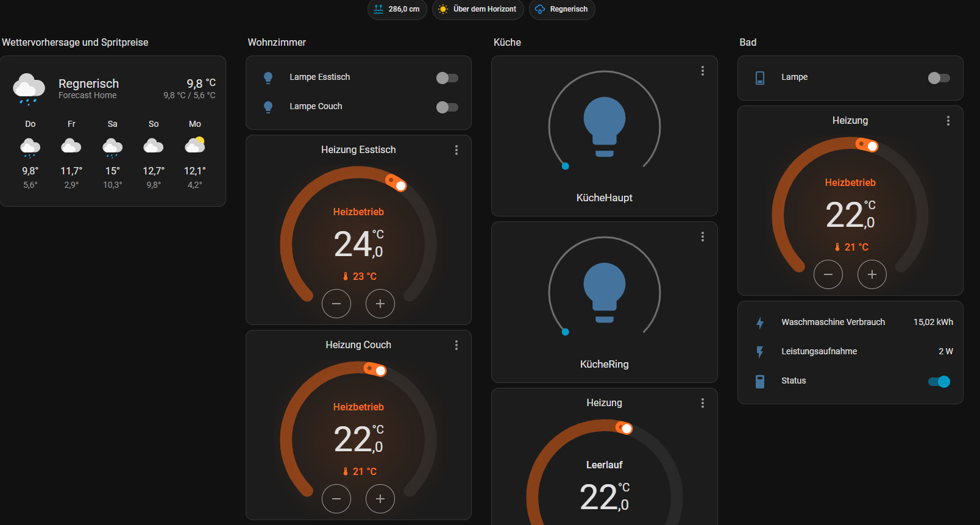
Task: Turn on the Lampe Couch switch
Action: click(447, 107)
